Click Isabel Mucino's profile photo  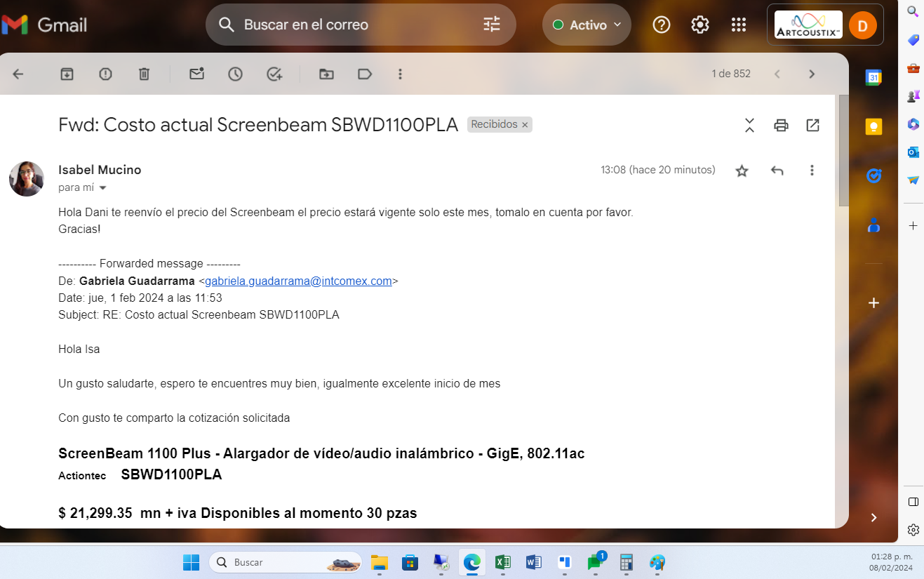point(27,179)
